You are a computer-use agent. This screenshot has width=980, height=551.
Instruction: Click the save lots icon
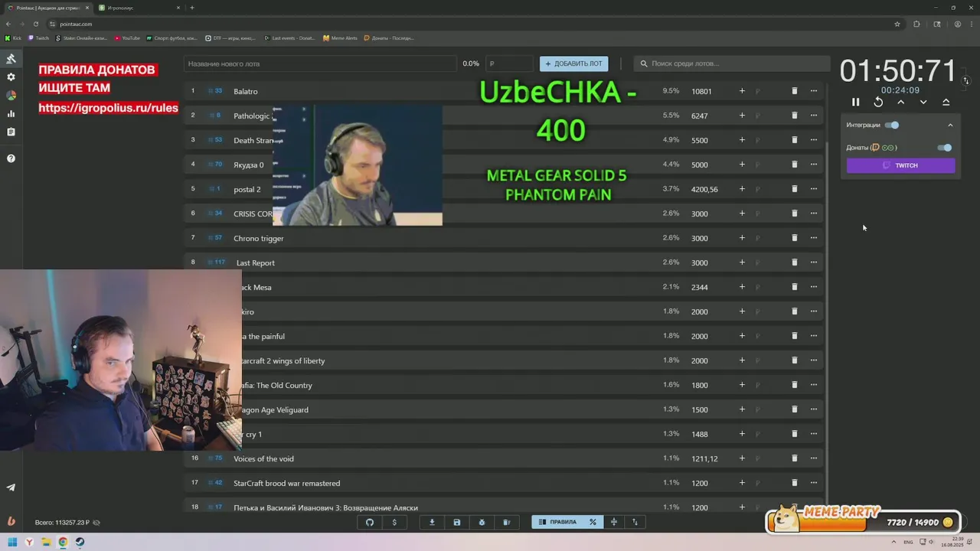click(457, 522)
